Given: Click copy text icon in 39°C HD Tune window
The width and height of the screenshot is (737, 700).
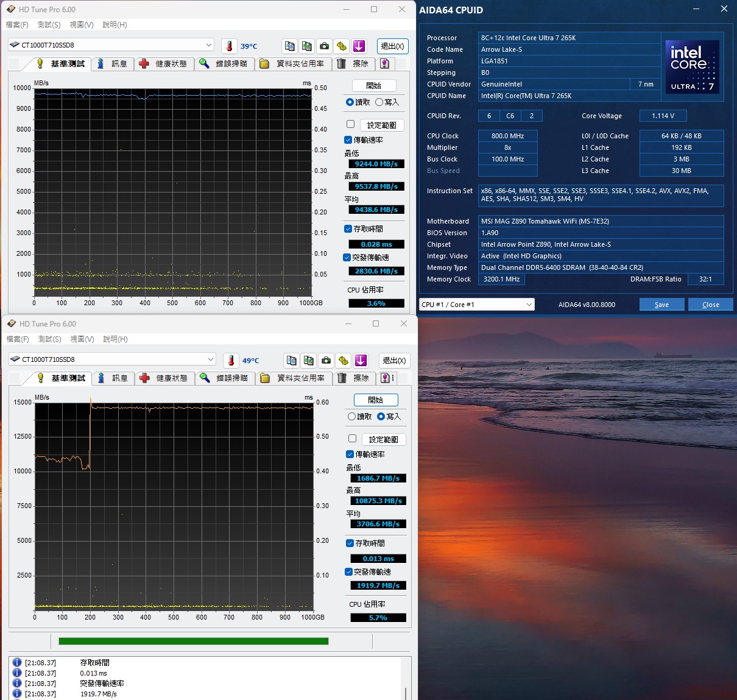Looking at the screenshot, I should (x=290, y=46).
